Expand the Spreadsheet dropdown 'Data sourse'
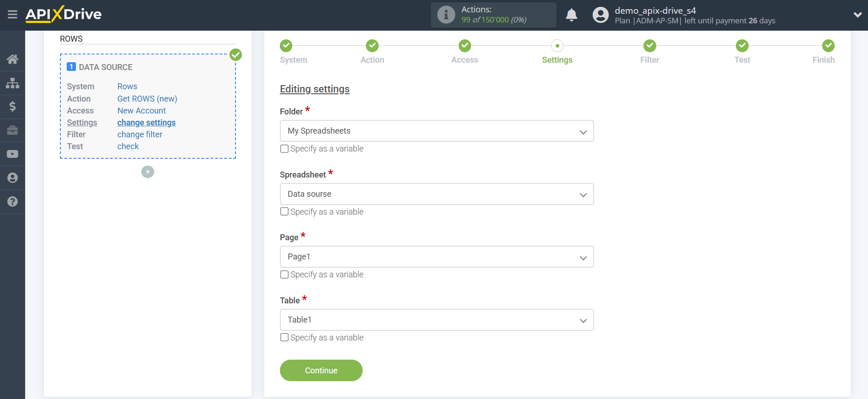Screen dimensions: 868x399 436,194
